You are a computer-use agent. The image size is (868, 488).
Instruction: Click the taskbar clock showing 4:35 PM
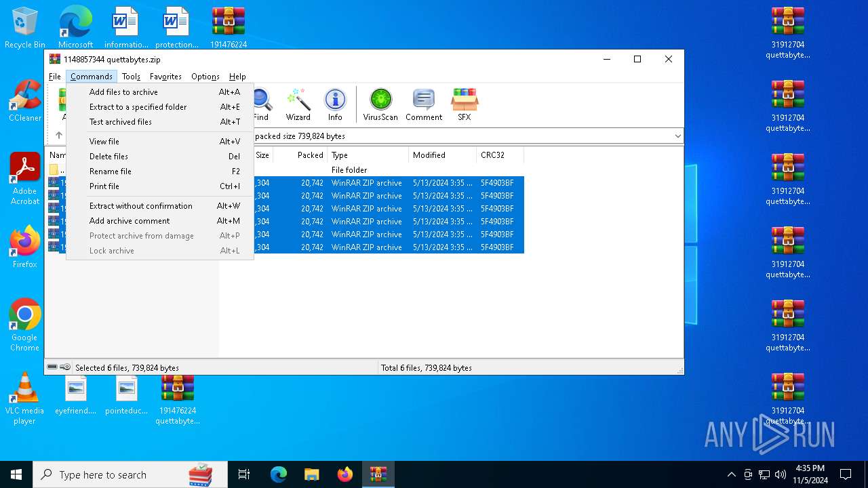coord(809,474)
